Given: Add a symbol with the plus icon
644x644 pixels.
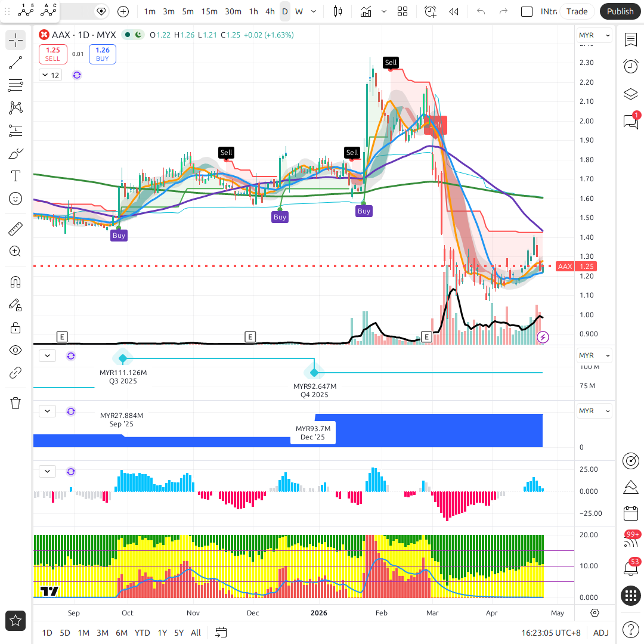Looking at the screenshot, I should pos(123,11).
